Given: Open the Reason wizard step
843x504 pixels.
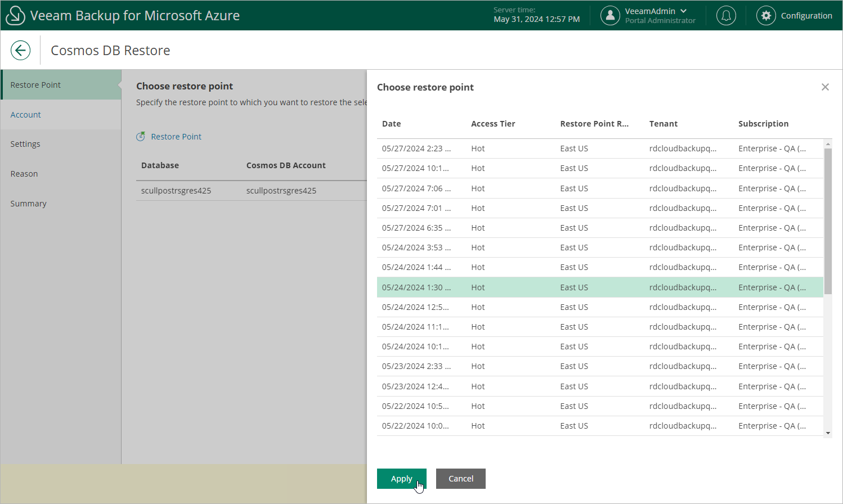Looking at the screenshot, I should click(x=61, y=174).
